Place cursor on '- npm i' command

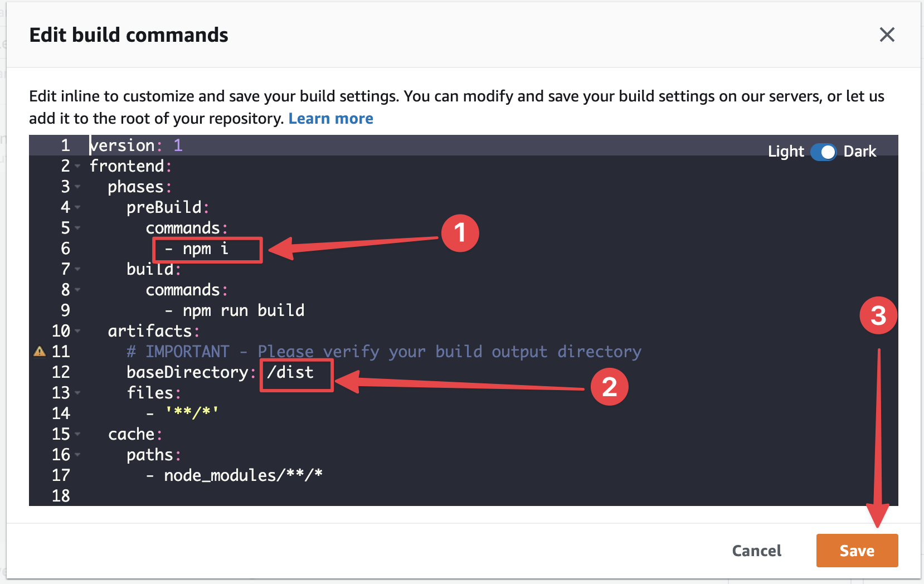click(x=197, y=249)
